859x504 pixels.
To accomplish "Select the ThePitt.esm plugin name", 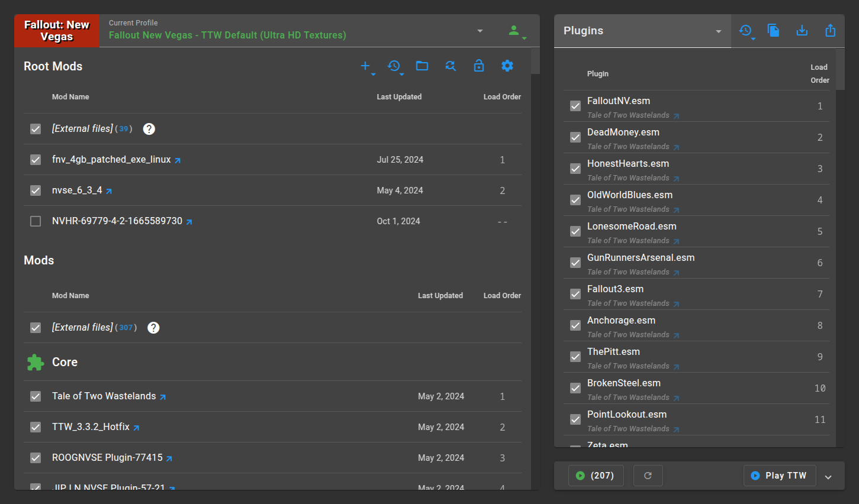I will click(x=613, y=352).
